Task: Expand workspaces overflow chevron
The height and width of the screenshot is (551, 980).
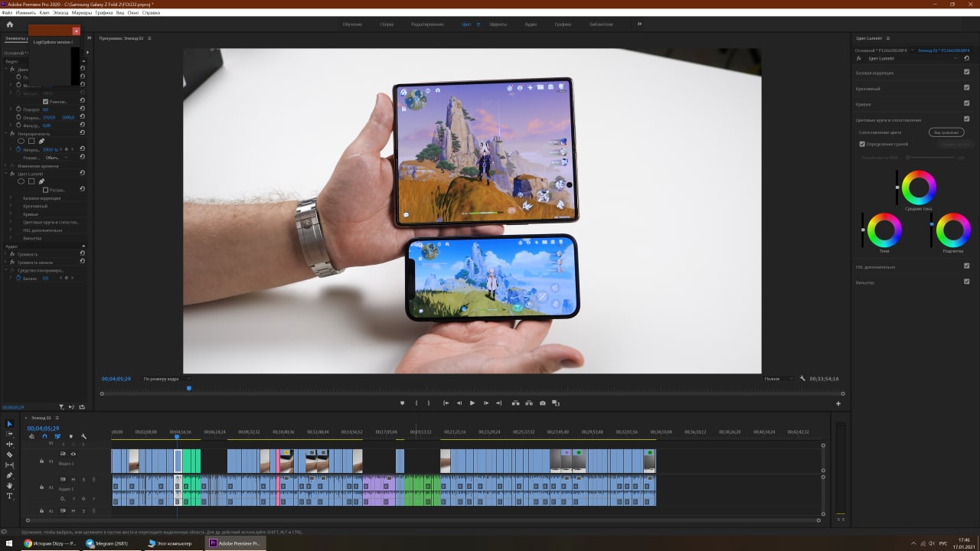Action: 639,24
